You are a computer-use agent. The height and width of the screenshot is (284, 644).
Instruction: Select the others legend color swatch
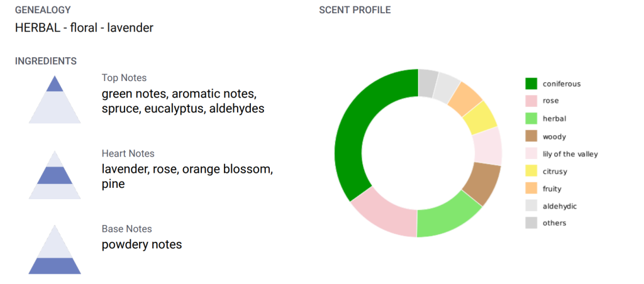[531, 223]
